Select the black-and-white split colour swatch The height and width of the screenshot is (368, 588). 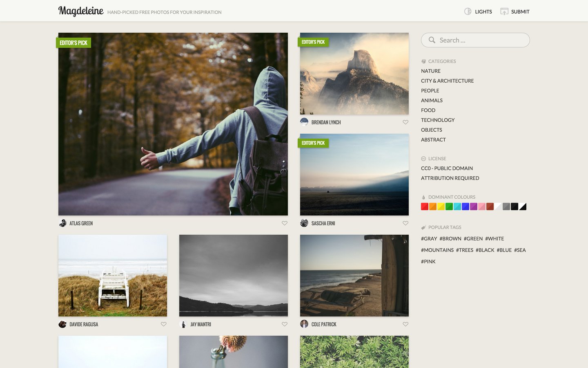523,206
